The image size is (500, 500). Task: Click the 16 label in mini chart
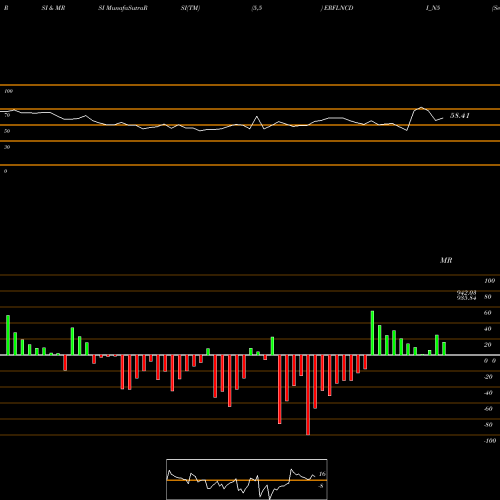coord(322,474)
